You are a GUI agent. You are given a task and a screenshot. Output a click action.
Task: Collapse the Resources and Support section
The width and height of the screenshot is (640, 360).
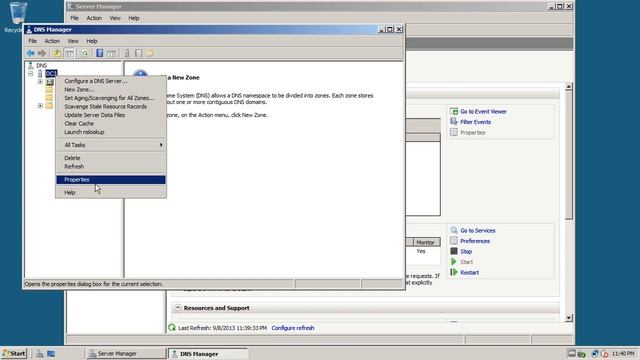point(178,308)
